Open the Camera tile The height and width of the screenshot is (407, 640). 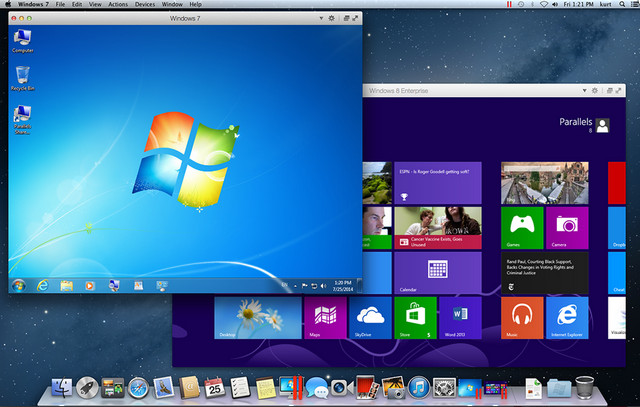coord(567,228)
